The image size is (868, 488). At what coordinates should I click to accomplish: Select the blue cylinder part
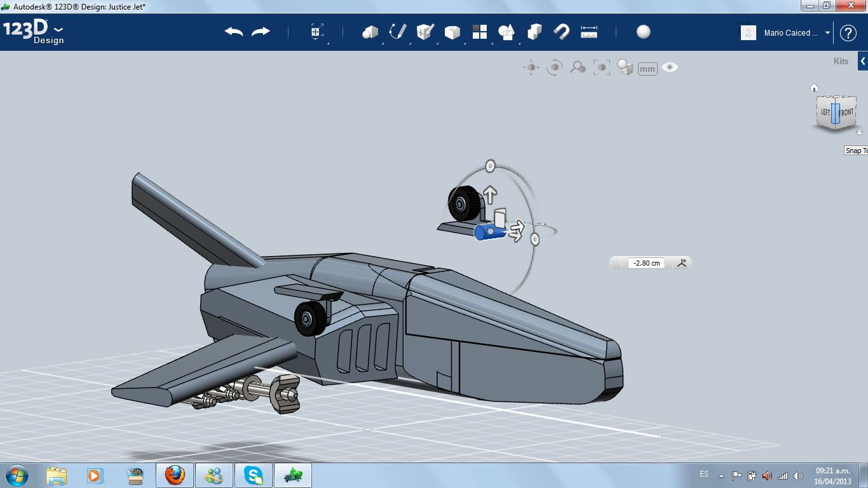point(489,232)
